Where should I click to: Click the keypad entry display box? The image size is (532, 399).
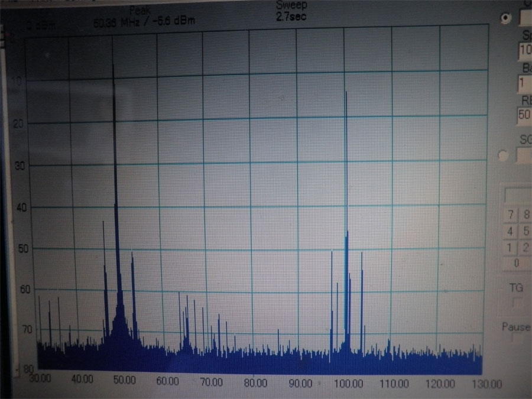518,194
